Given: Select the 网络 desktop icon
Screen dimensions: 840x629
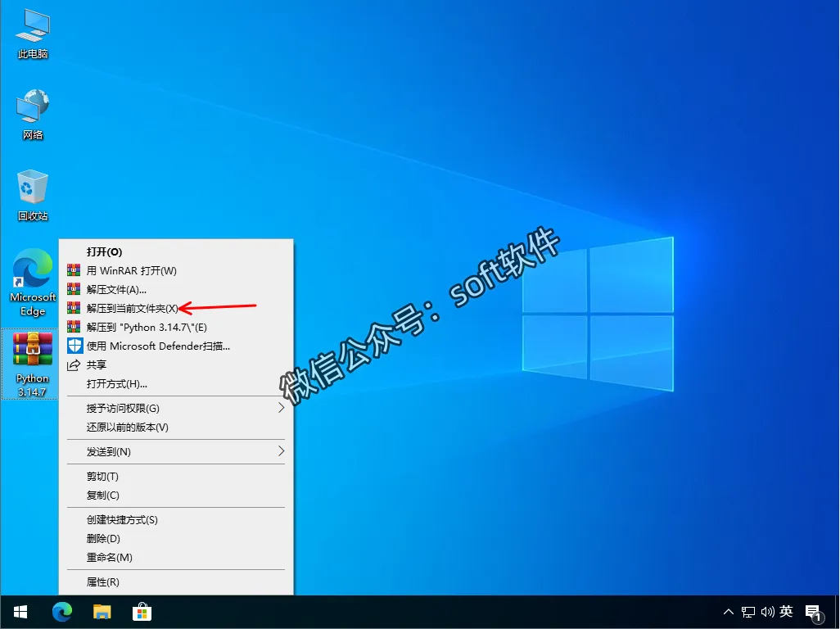Looking at the screenshot, I should pyautogui.click(x=33, y=115).
